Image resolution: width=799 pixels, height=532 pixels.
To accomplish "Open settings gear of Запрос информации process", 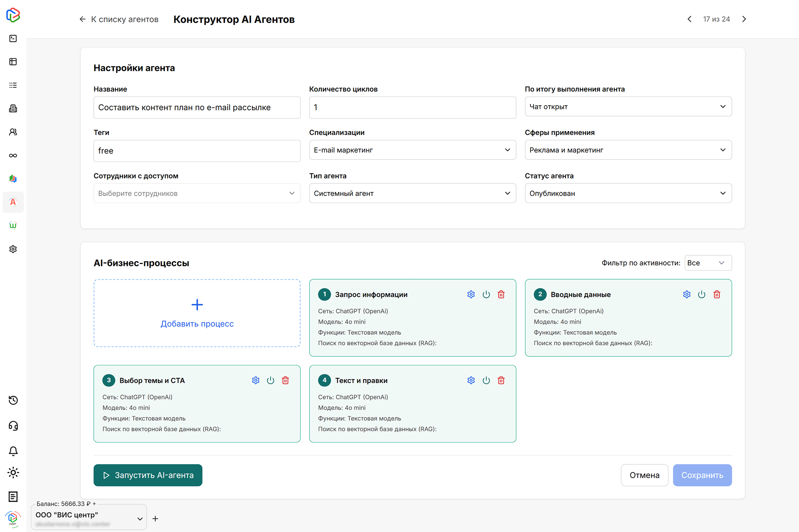I will (x=471, y=294).
